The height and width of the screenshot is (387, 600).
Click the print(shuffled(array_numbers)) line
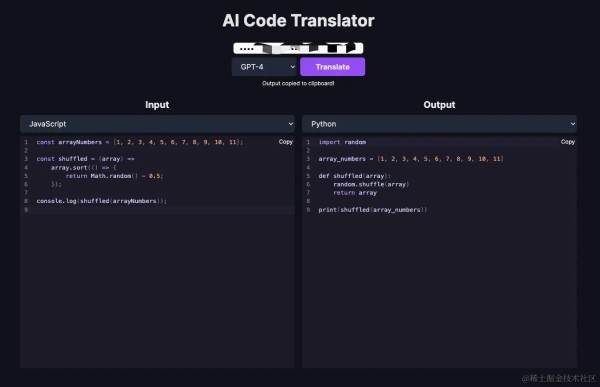373,210
